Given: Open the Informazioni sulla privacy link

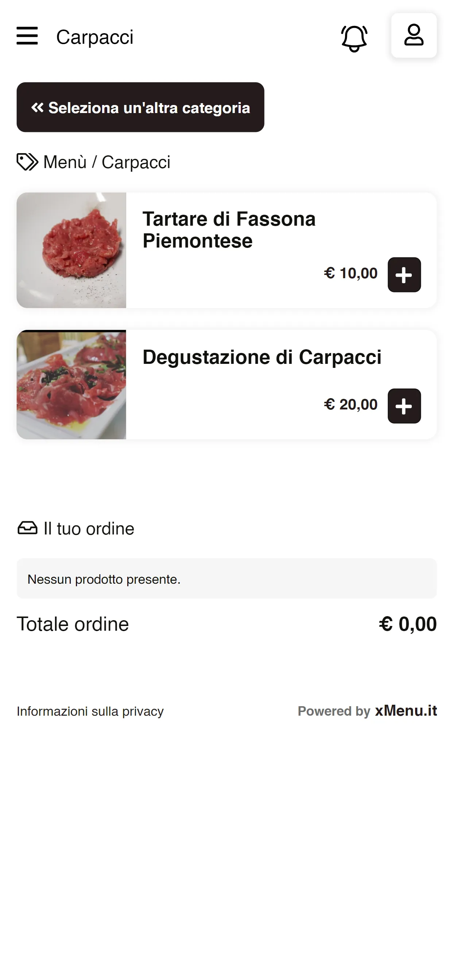Looking at the screenshot, I should (x=90, y=711).
